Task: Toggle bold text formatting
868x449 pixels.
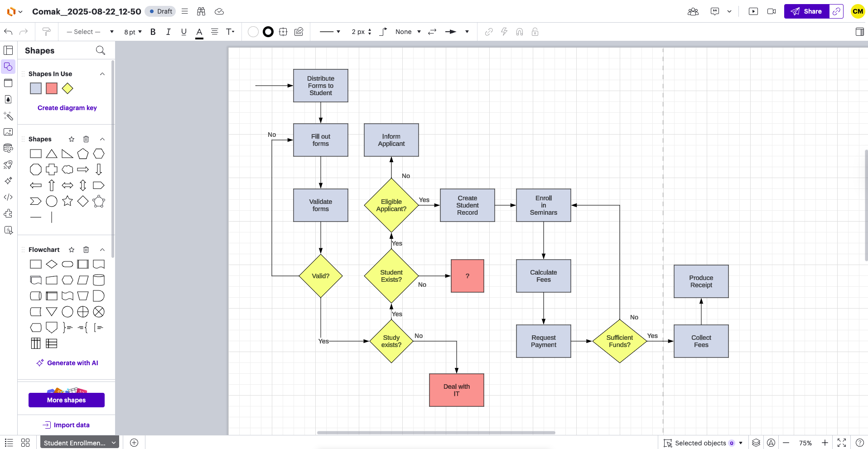Action: [x=153, y=32]
